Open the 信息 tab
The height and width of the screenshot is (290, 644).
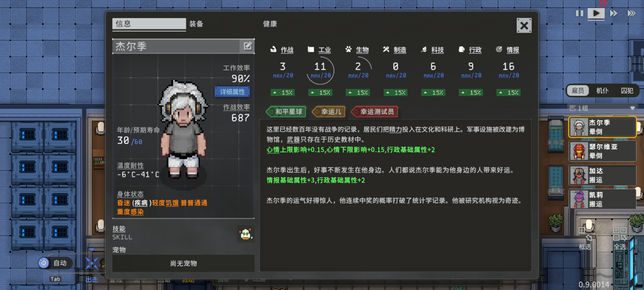tap(149, 24)
